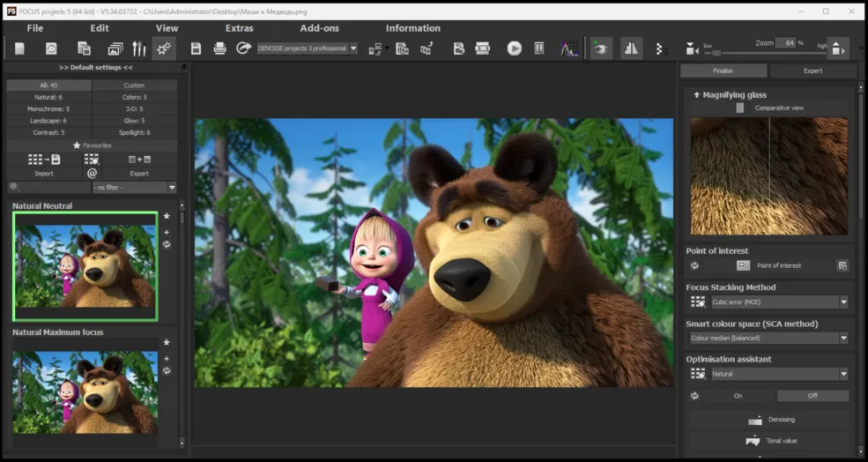Image resolution: width=868 pixels, height=462 pixels.
Task: Select the Custom presets category
Action: pos(135,86)
